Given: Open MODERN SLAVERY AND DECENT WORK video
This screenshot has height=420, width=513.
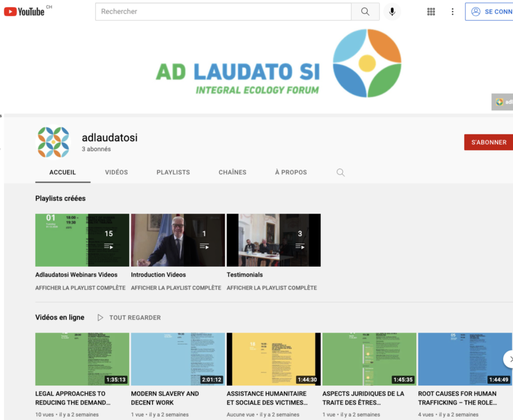Looking at the screenshot, I should tap(178, 359).
